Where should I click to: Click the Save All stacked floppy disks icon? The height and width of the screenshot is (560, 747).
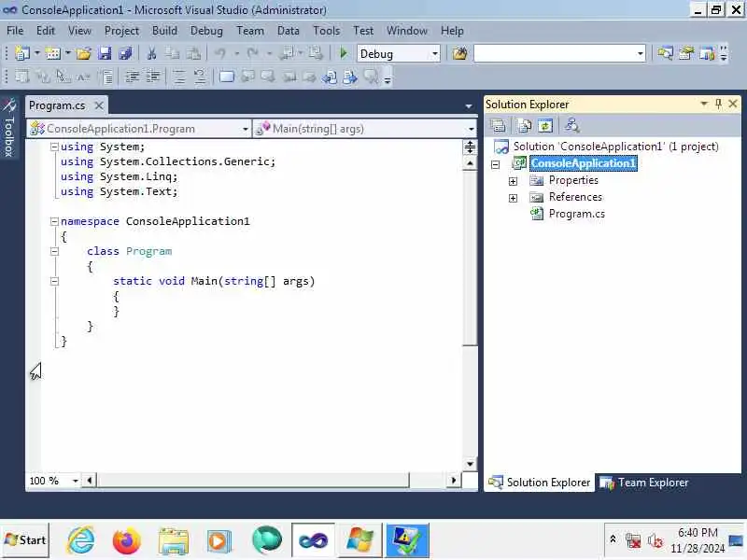[x=125, y=53]
